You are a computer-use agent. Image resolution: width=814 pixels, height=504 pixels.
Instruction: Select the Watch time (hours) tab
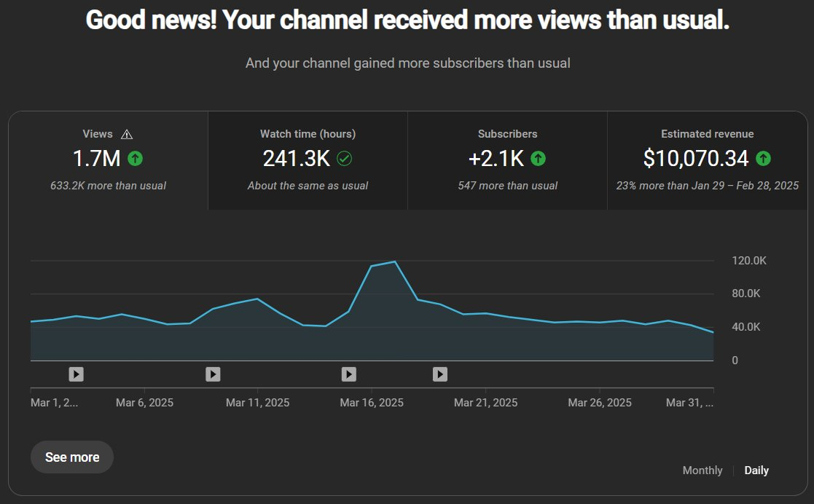tap(308, 160)
